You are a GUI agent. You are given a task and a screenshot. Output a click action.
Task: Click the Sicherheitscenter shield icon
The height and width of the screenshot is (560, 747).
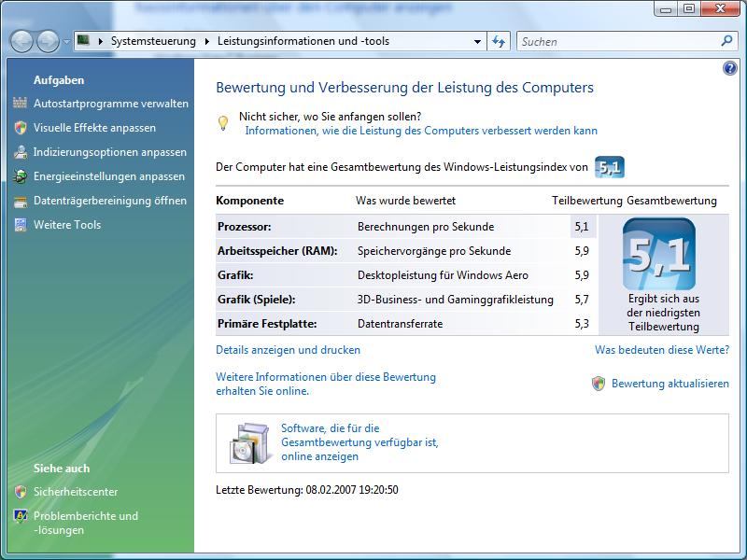click(20, 492)
